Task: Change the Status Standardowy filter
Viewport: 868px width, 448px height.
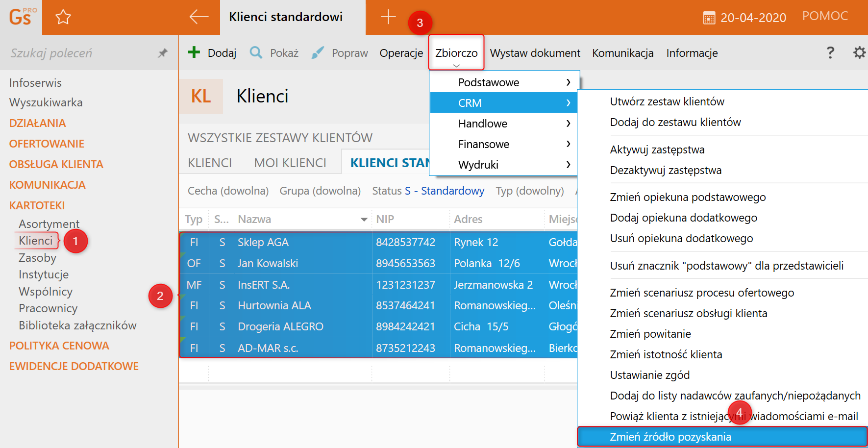Action: pyautogui.click(x=428, y=191)
